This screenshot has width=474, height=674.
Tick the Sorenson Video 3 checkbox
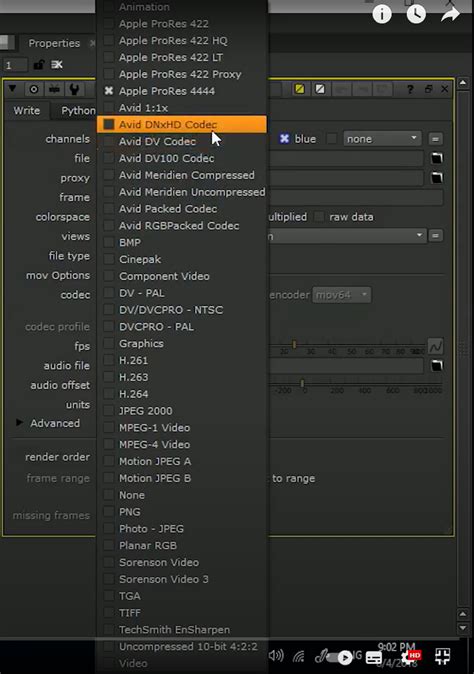click(109, 579)
